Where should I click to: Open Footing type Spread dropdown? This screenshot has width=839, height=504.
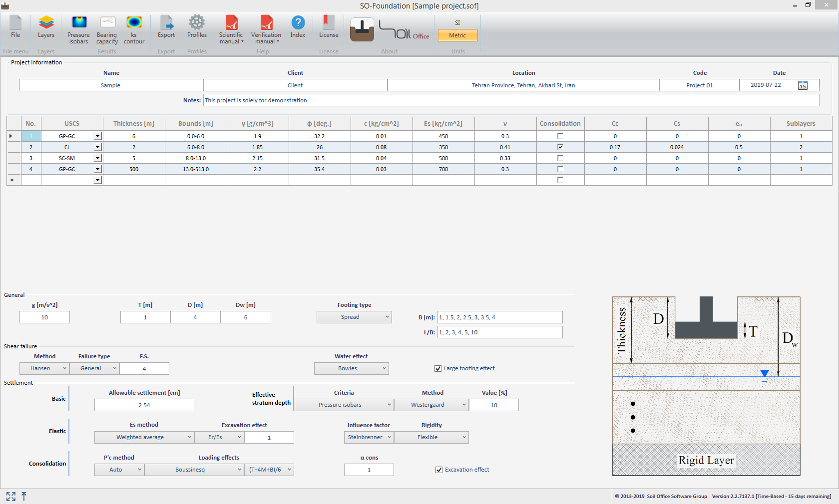[354, 317]
